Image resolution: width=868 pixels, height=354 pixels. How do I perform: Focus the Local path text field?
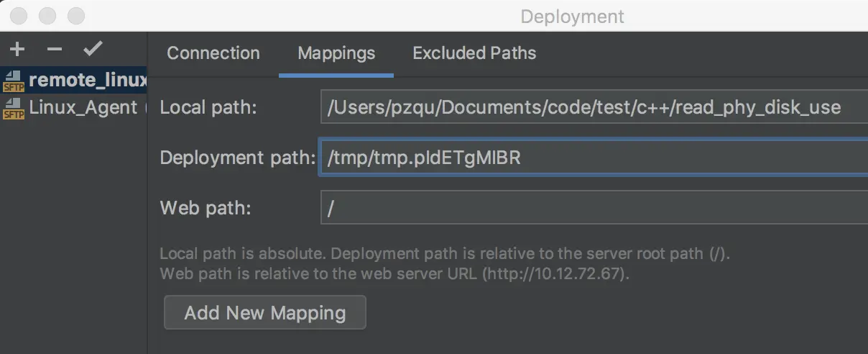tap(594, 108)
